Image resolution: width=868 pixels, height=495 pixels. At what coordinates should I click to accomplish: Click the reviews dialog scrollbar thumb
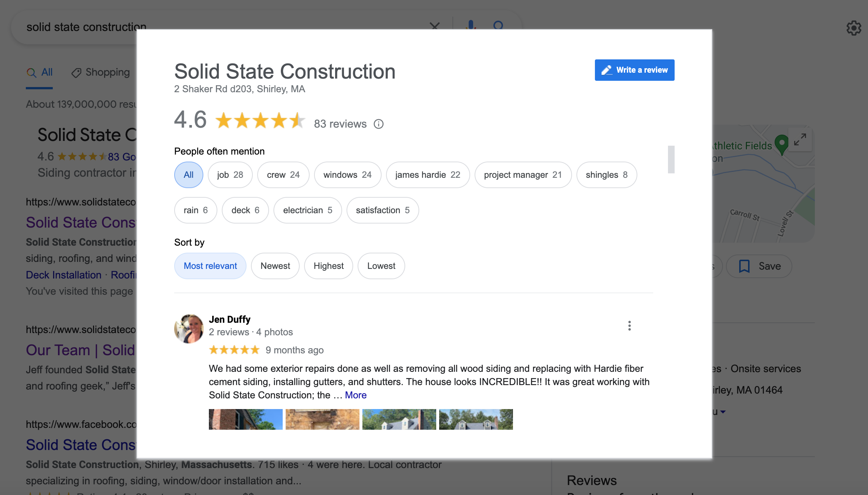[x=671, y=159]
